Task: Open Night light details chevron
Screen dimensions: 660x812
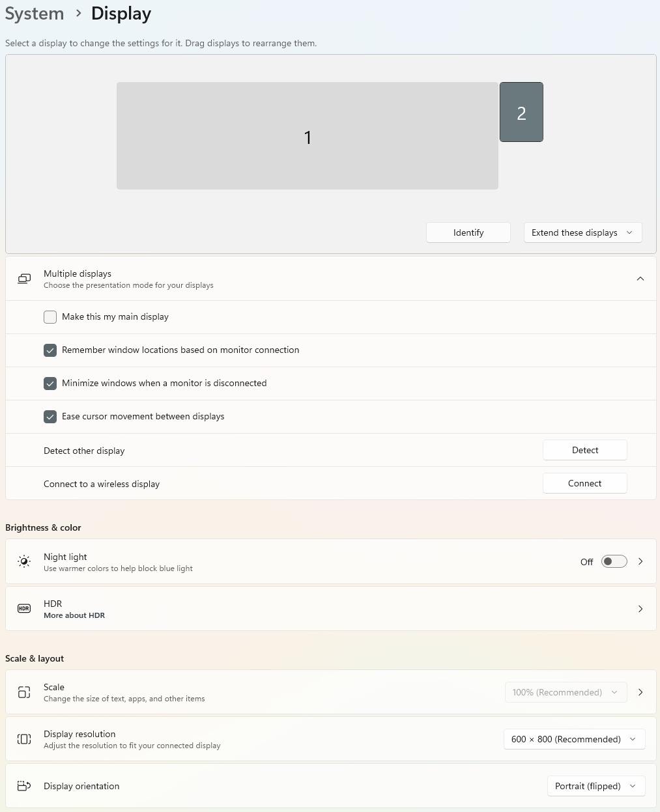Action: tap(640, 561)
